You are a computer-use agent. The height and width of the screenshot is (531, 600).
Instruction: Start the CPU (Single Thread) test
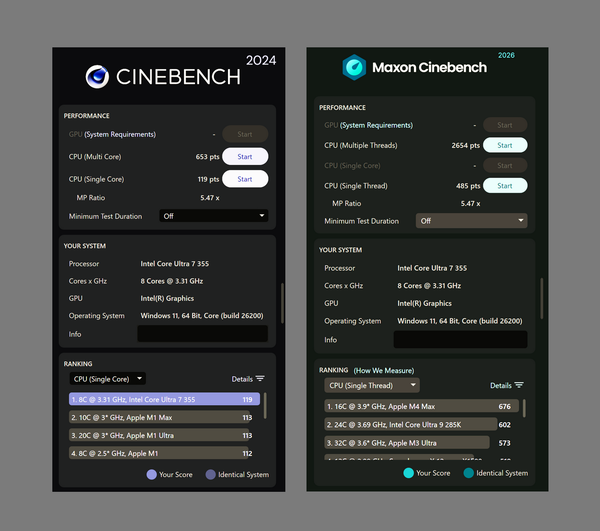point(505,186)
